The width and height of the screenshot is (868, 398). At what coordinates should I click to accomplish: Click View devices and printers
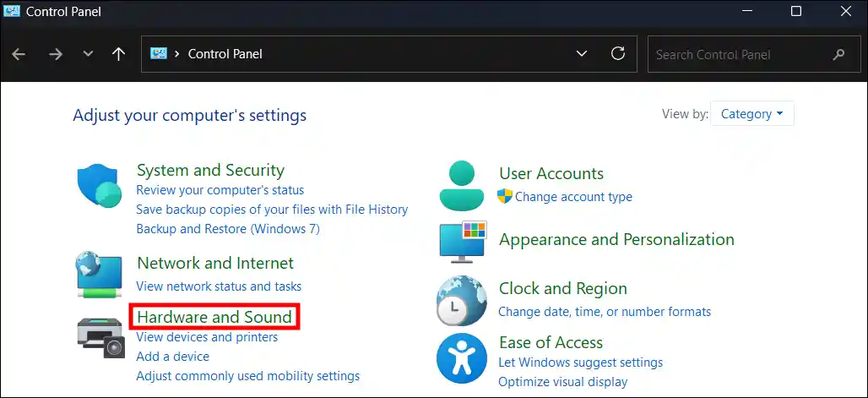pyautogui.click(x=207, y=337)
